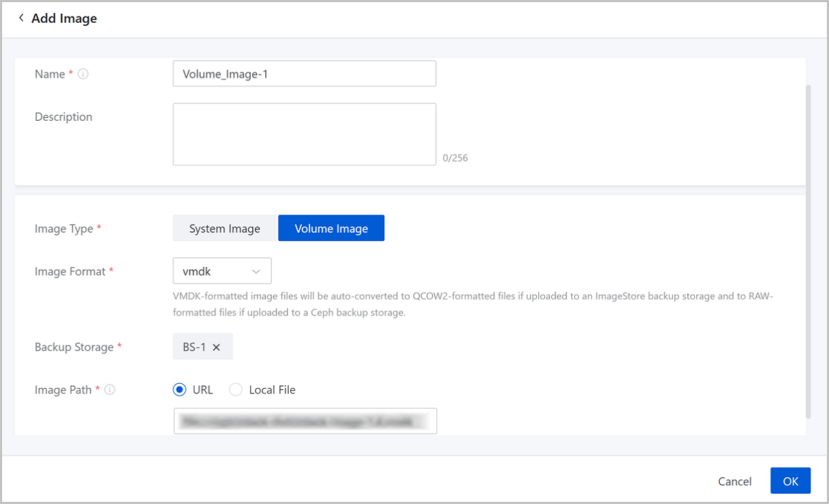
Task: Click the image URL path input box
Action: [x=305, y=420]
